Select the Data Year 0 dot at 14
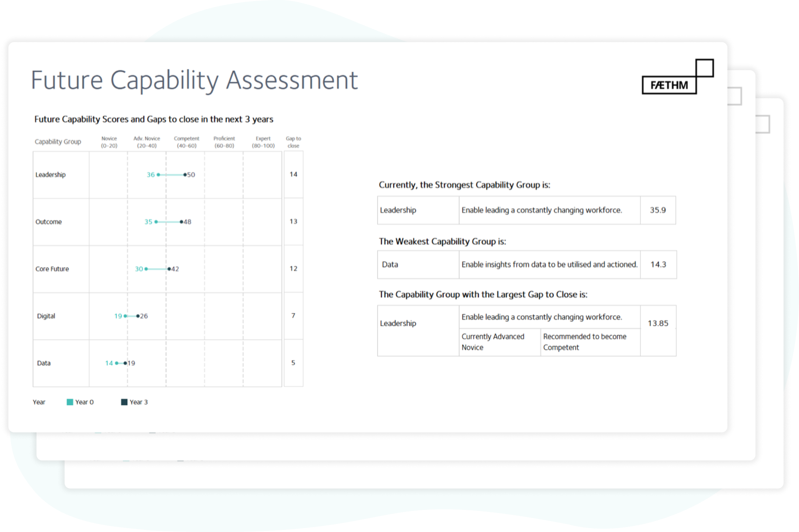The height and width of the screenshot is (532, 799). (117, 363)
